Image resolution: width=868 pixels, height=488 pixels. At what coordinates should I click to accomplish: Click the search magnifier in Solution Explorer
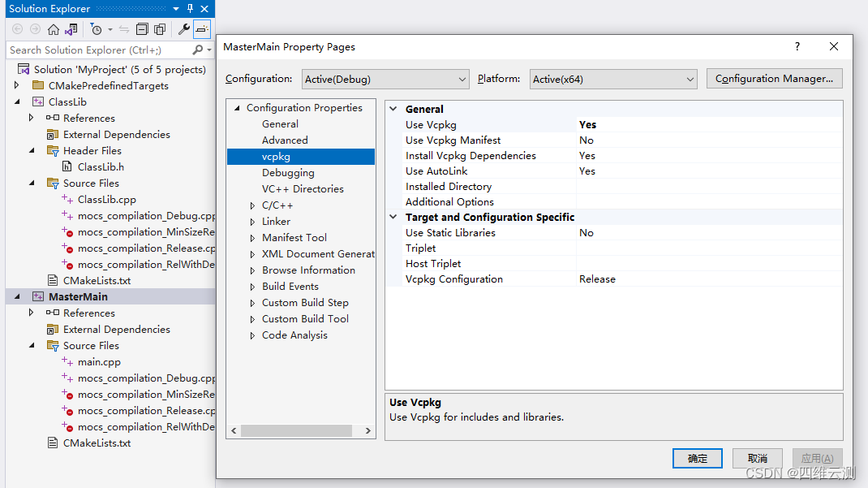(x=196, y=50)
